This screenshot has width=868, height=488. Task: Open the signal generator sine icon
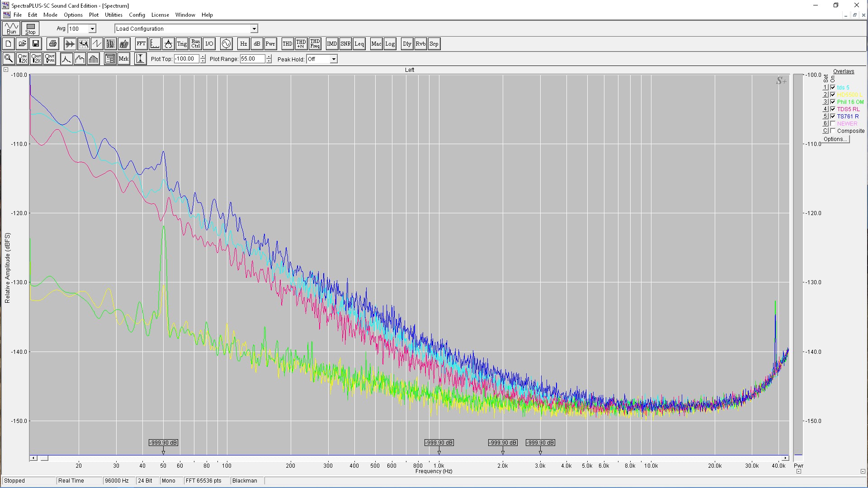point(226,44)
